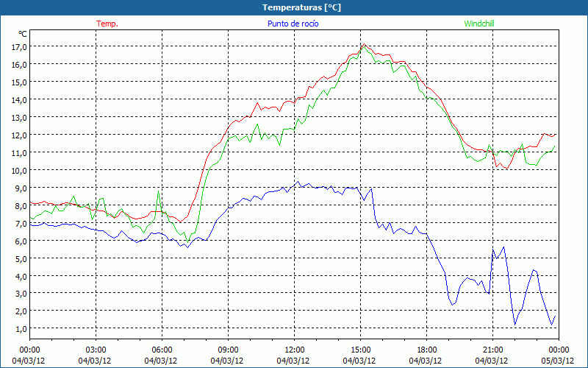Image resolution: width=588 pixels, height=368 pixels.
Task: Click the 3,0 y-axis value
Action: click(21, 294)
